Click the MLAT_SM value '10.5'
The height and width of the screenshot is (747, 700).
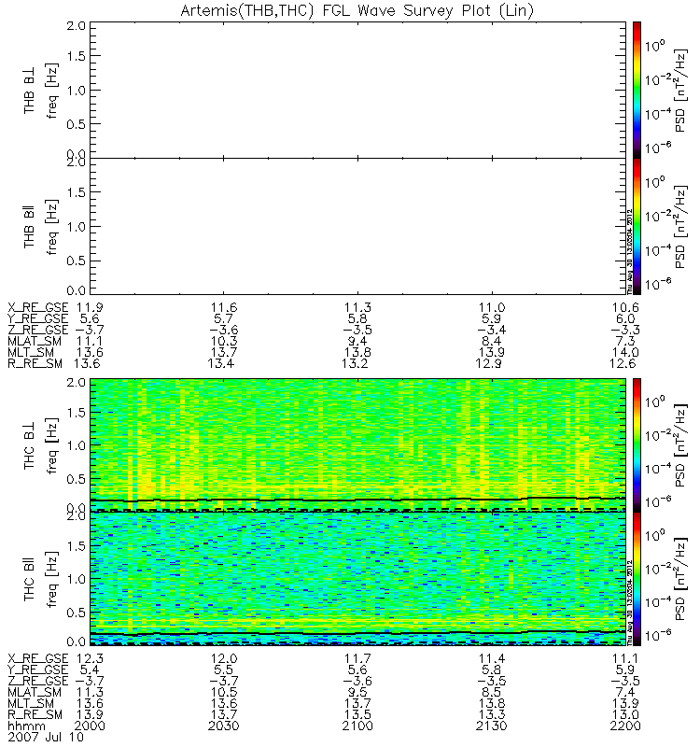coord(224,692)
